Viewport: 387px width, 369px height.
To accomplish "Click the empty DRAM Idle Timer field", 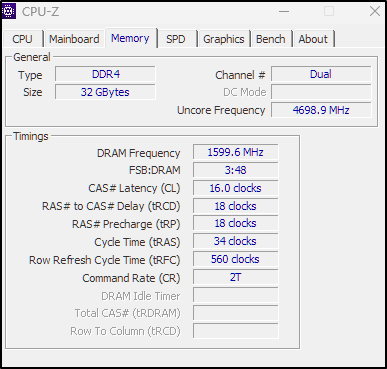I will pyautogui.click(x=235, y=295).
